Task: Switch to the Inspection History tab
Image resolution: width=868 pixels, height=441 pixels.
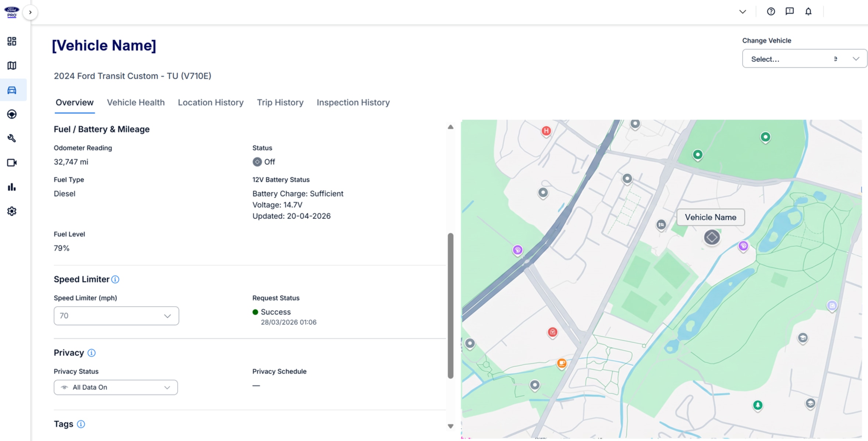Action: click(353, 103)
